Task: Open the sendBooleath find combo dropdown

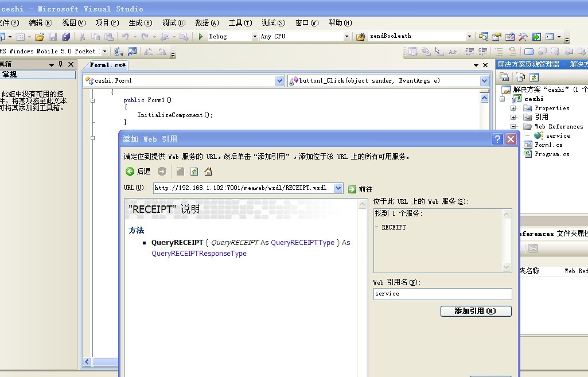Action: (469, 36)
